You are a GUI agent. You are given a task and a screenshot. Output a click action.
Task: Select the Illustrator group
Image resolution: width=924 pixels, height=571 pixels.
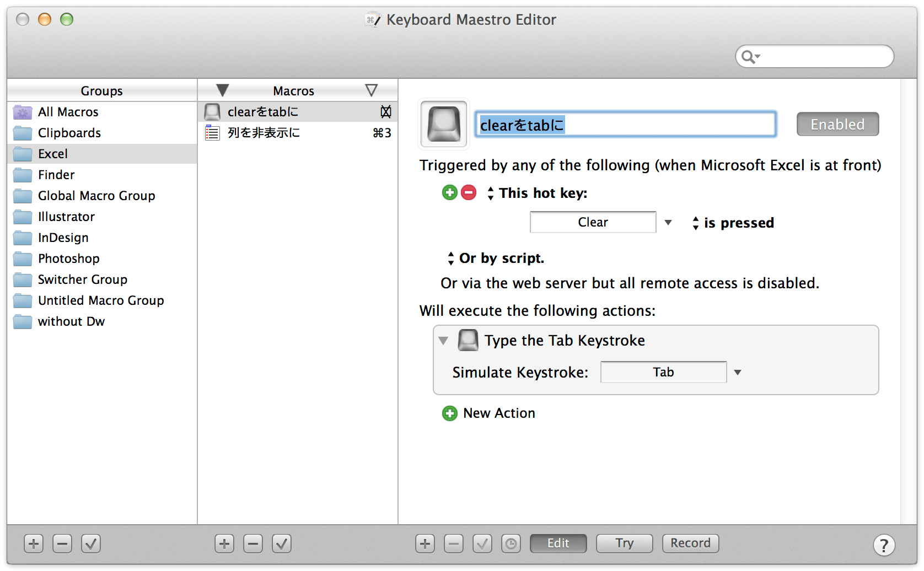102,217
